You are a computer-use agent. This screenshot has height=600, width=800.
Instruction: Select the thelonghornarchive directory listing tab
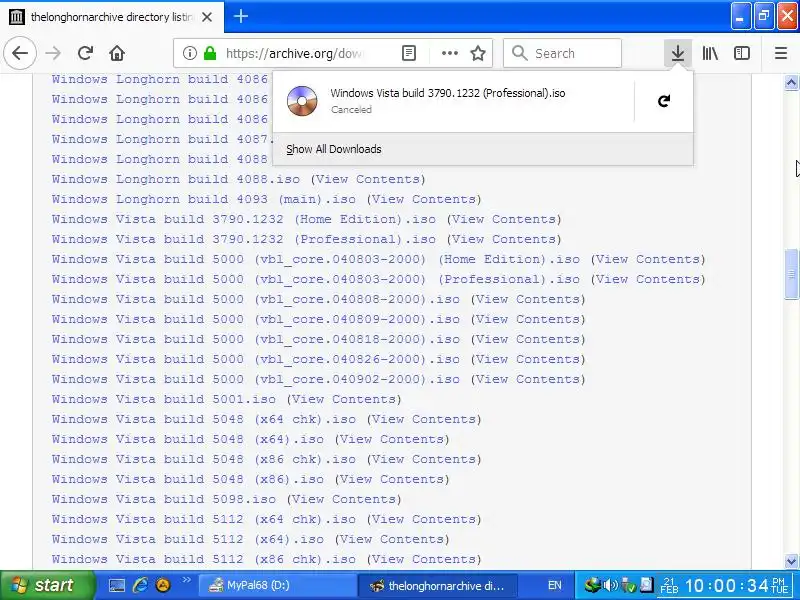click(112, 17)
